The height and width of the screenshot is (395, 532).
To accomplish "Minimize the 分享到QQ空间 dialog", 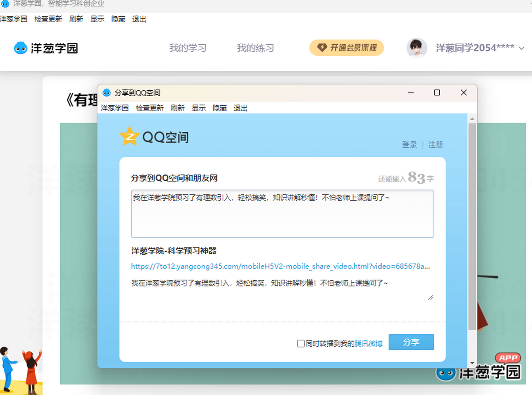I will coord(411,93).
